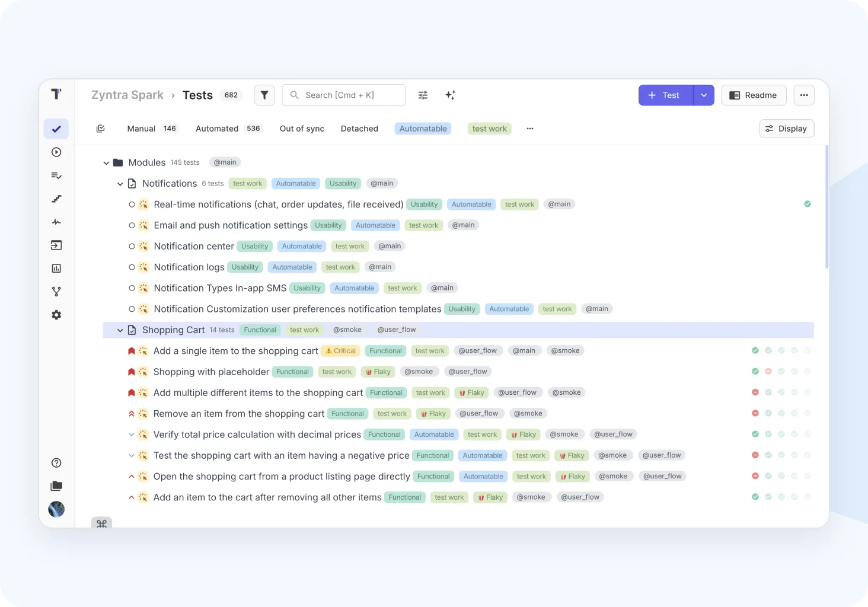Collapse the Modules folder
The image size is (868, 607).
106,163
